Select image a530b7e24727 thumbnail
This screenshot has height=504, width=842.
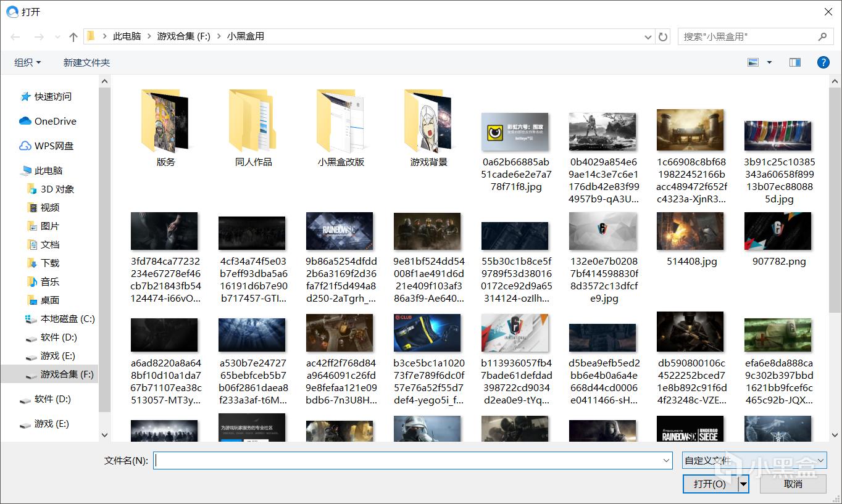[252, 335]
